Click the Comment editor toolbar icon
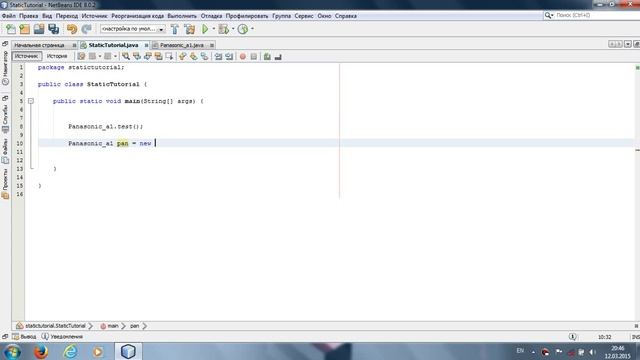The height and width of the screenshot is (360, 640). pyautogui.click(x=267, y=57)
